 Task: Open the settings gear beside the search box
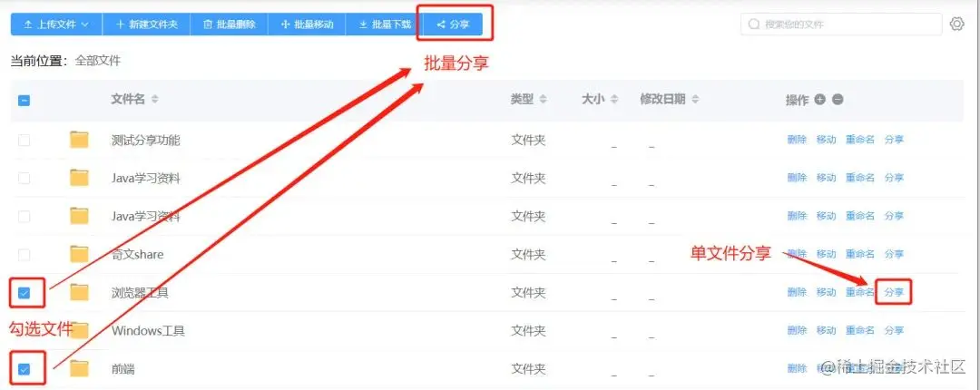957,24
